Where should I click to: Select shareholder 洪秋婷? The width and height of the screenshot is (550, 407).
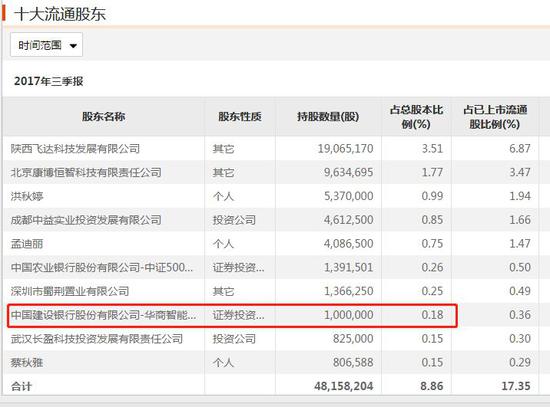point(27,196)
